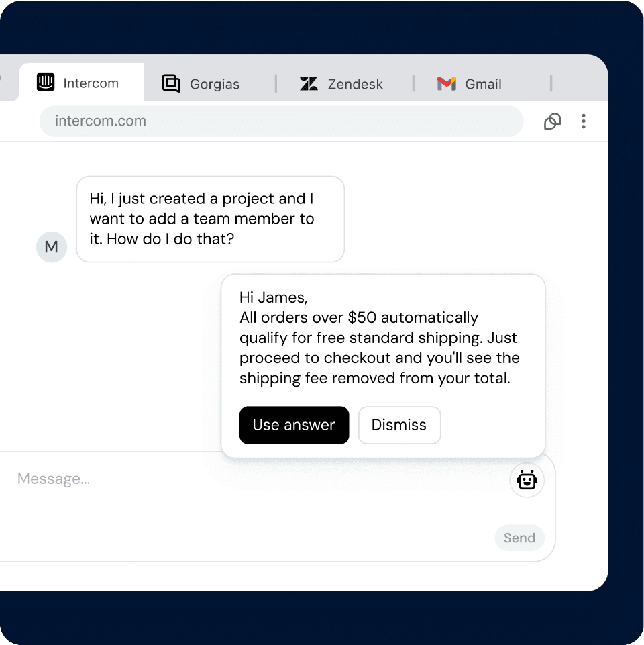The height and width of the screenshot is (645, 644).
Task: Click the Gorgias logo icon in the tab
Action: tap(171, 83)
